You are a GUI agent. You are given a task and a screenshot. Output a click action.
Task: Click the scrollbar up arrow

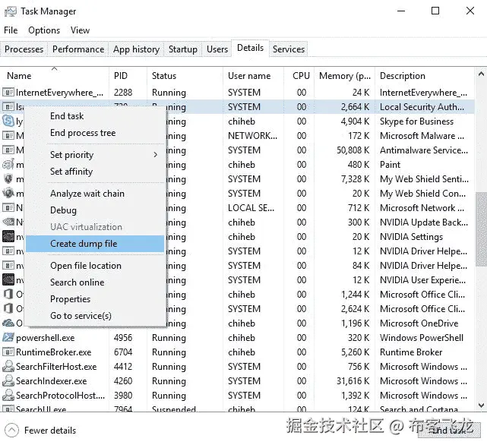pos(481,74)
